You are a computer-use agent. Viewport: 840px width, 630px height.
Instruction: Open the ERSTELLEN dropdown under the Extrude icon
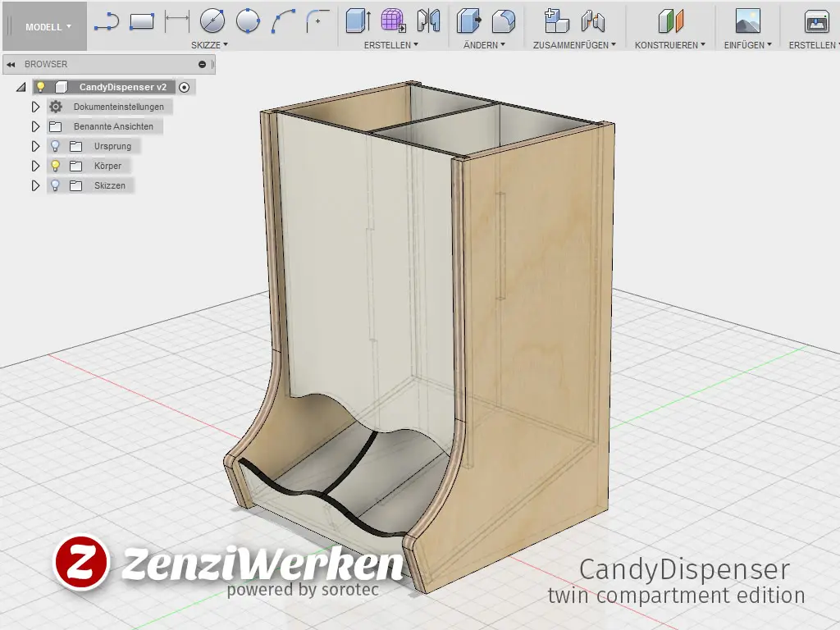click(x=391, y=45)
